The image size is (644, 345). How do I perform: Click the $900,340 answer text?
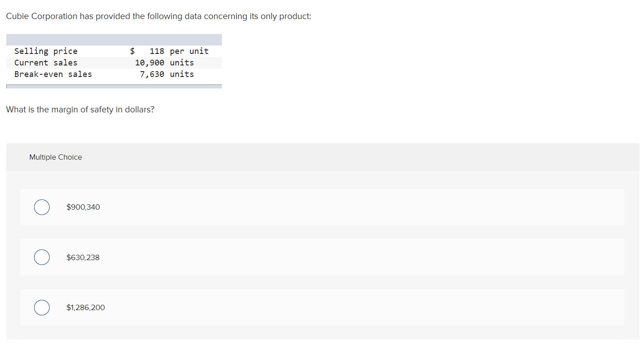83,207
